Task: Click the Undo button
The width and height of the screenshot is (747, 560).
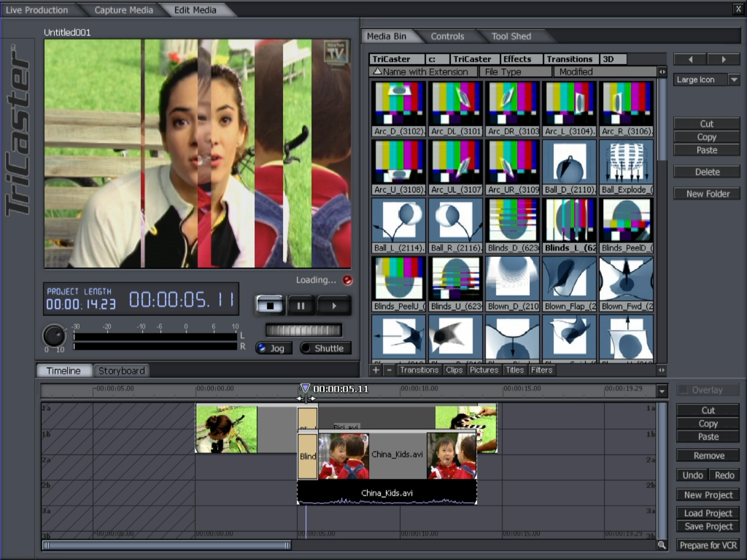Action: point(692,475)
